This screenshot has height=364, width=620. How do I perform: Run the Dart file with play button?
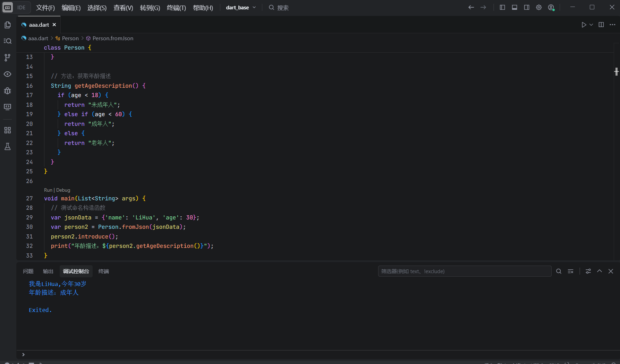584,25
